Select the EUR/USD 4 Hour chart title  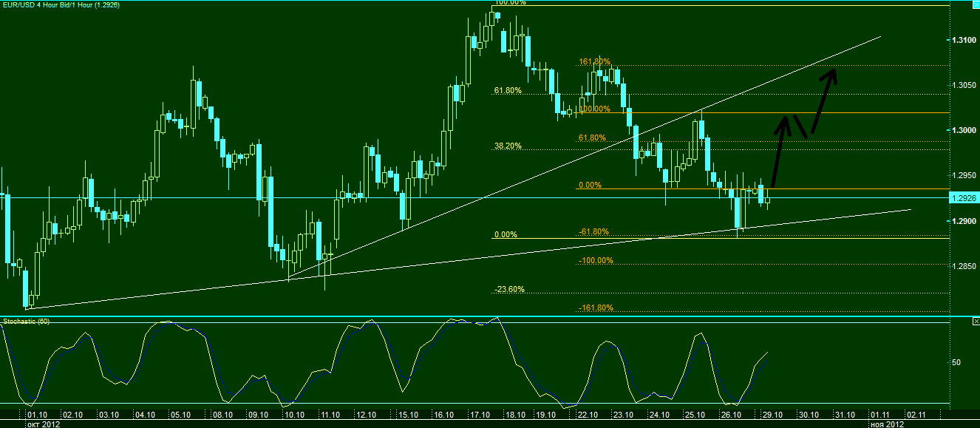[x=61, y=4]
